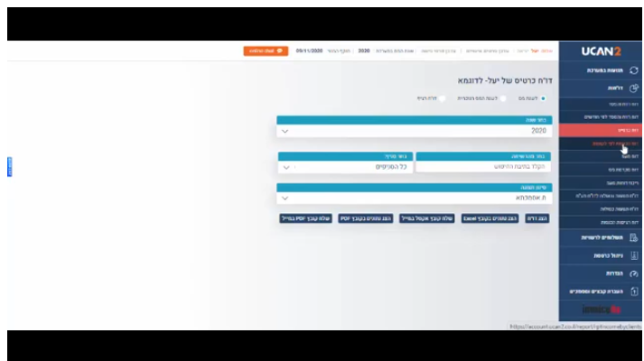Screen dimensions: 644x361
Task: Click the ניהול כרטסת icon in sidebar
Action: click(x=634, y=255)
